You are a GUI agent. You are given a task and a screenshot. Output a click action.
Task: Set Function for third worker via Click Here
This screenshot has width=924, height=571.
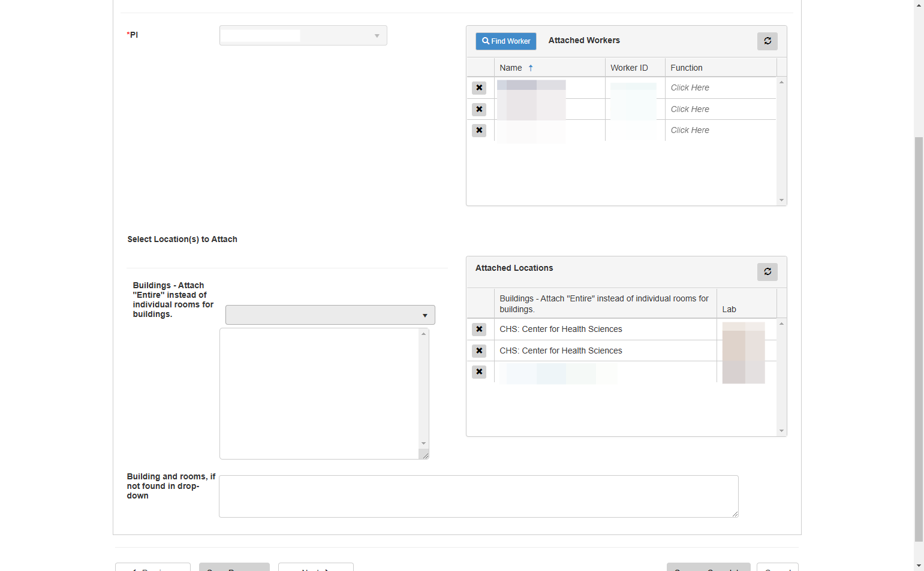pyautogui.click(x=690, y=130)
